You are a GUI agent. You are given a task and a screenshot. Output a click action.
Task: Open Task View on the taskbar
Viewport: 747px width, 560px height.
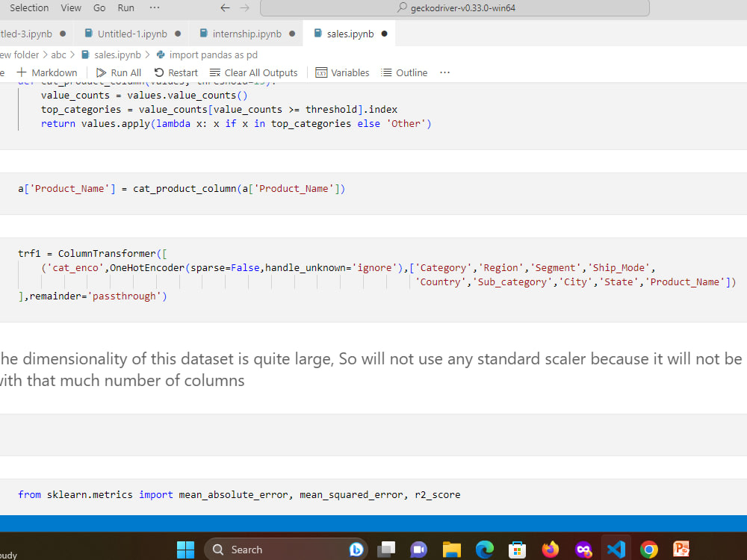point(386,550)
